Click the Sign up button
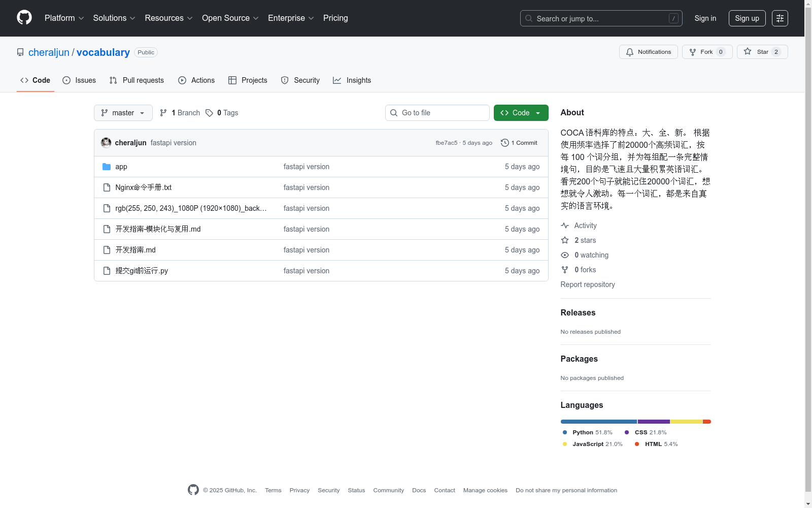The image size is (812, 508). [x=747, y=18]
